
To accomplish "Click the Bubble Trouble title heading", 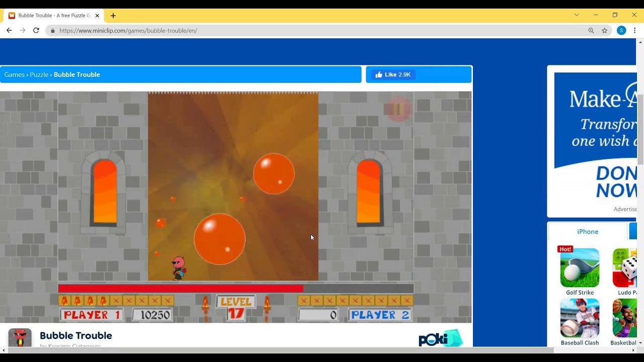I will 76,335.
